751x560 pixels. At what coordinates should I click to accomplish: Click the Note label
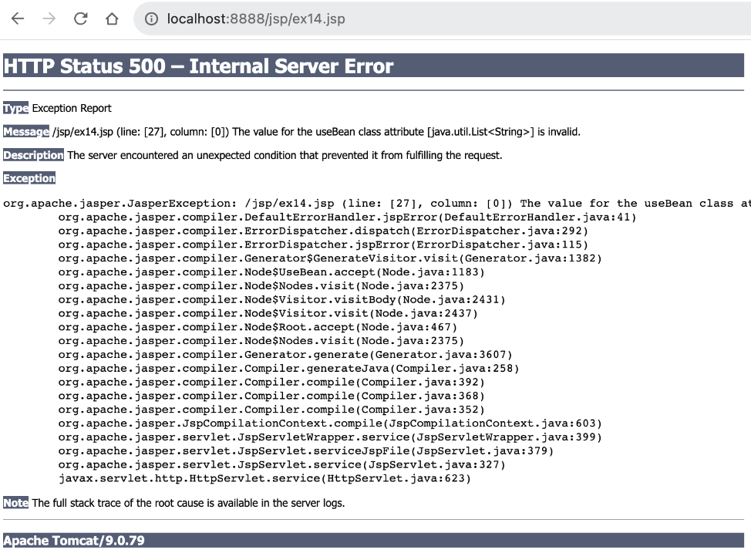[15, 503]
